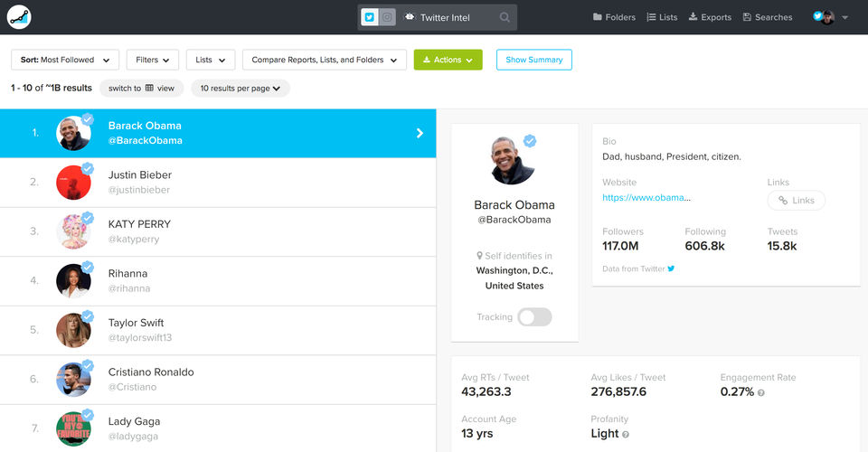This screenshot has height=452, width=868.
Task: Click the search magnifier icon
Action: click(x=505, y=17)
